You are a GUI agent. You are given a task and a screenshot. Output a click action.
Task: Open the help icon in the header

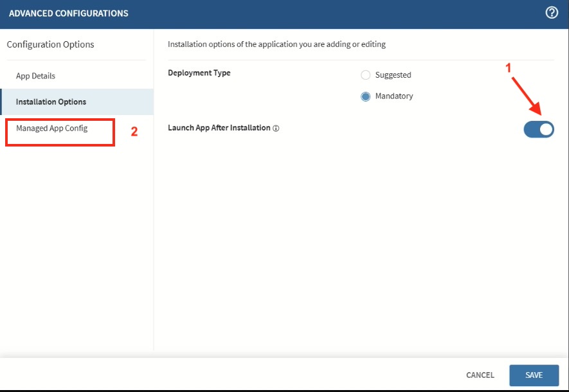552,13
